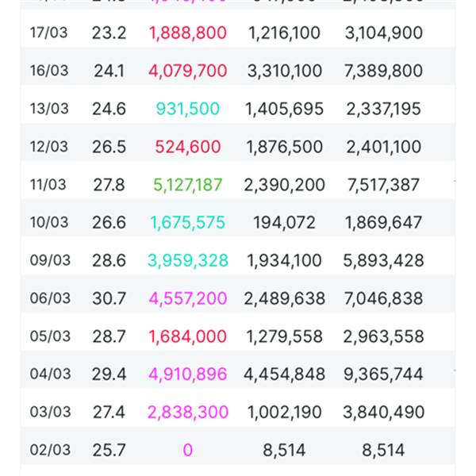This screenshot has height=476, width=476.
Task: Select the red value 4,079,700
Action: (187, 71)
